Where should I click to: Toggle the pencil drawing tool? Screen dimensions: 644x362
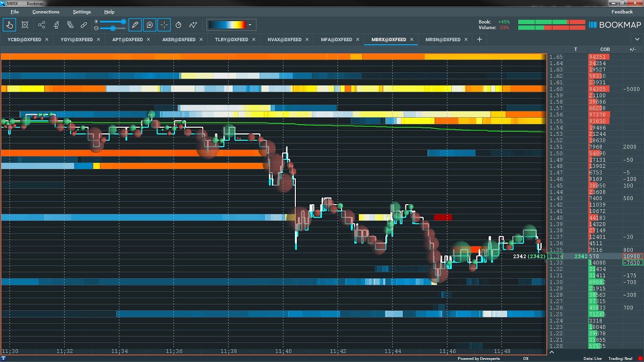click(135, 25)
